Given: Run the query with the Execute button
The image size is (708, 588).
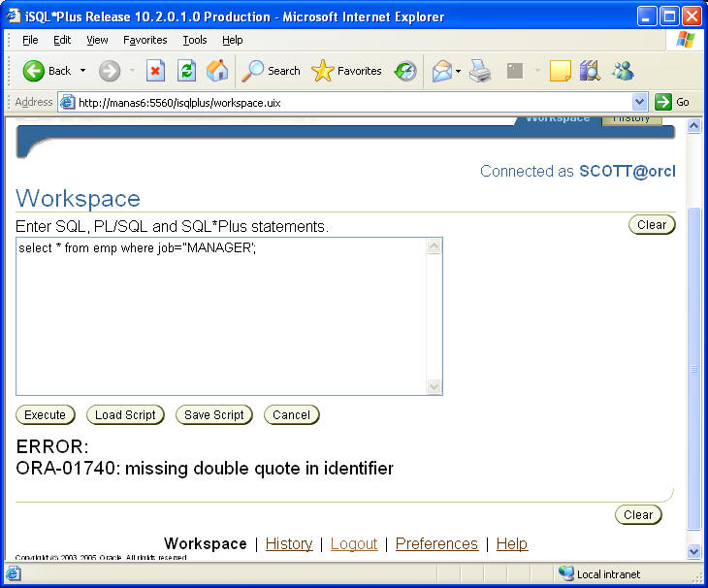Looking at the screenshot, I should coord(46,414).
